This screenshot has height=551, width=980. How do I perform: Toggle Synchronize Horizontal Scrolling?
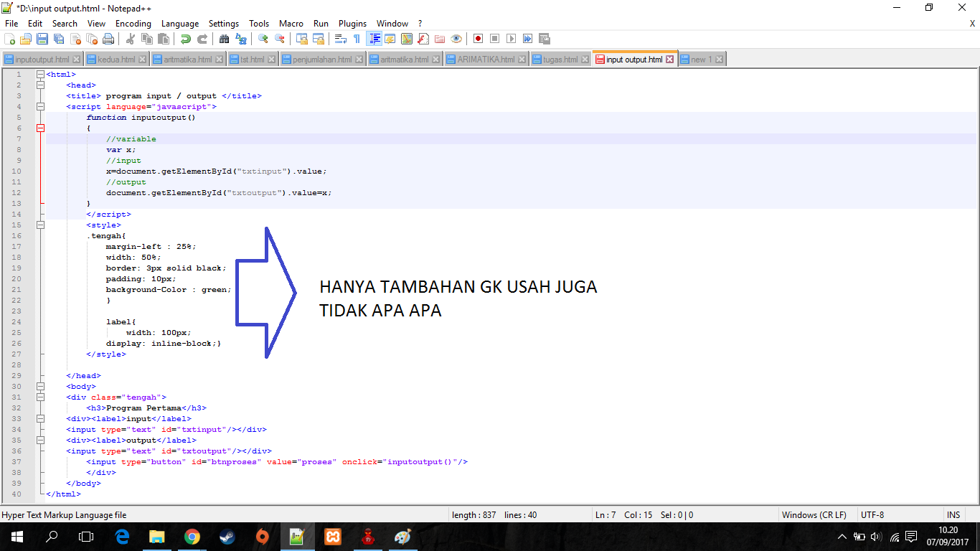coord(319,39)
